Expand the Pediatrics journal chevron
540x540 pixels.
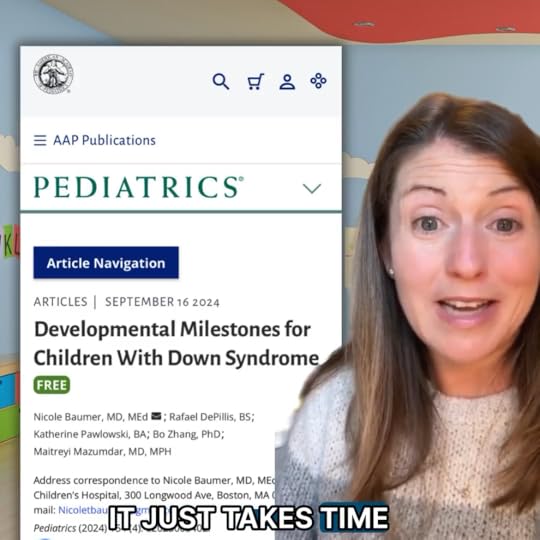click(312, 188)
